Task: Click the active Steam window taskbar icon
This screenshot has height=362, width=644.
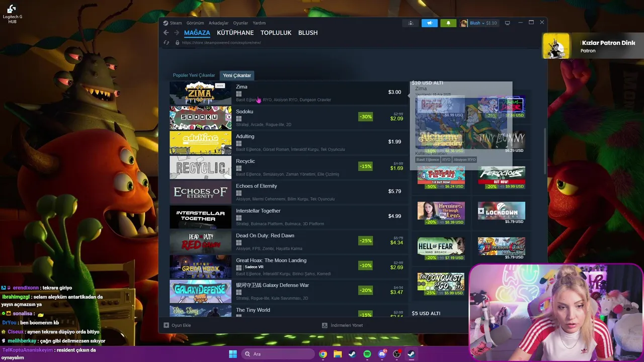Action: tap(411, 354)
